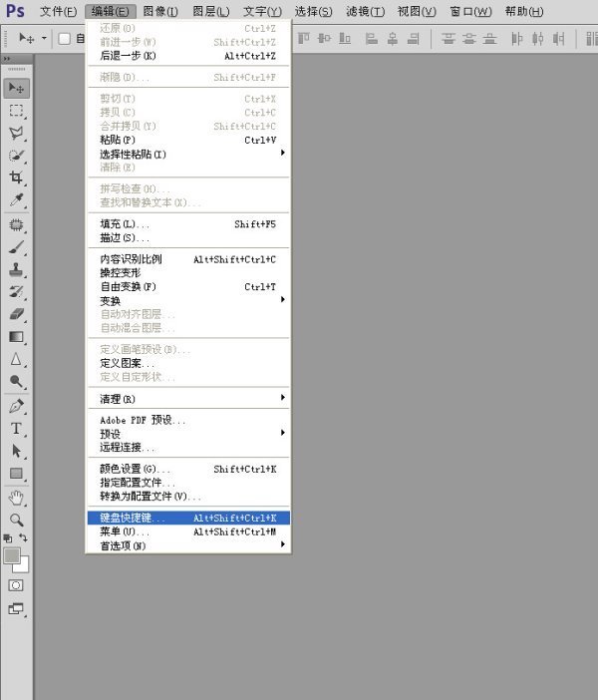Choose 转换为配置文件(V)... entry
Viewport: 598px width, 700px height.
click(x=188, y=496)
